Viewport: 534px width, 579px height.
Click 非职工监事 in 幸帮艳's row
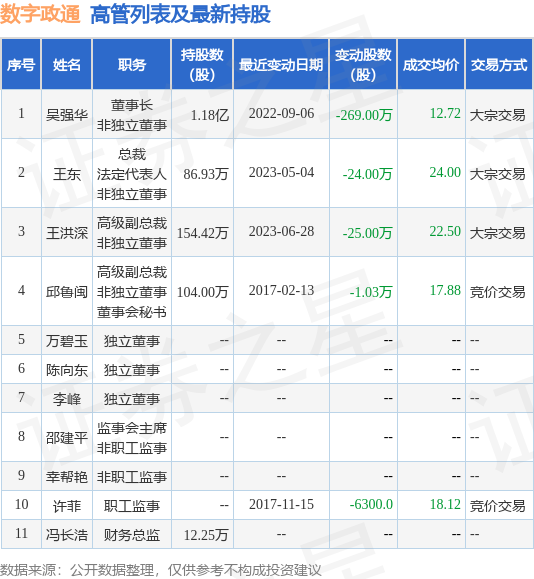(132, 477)
